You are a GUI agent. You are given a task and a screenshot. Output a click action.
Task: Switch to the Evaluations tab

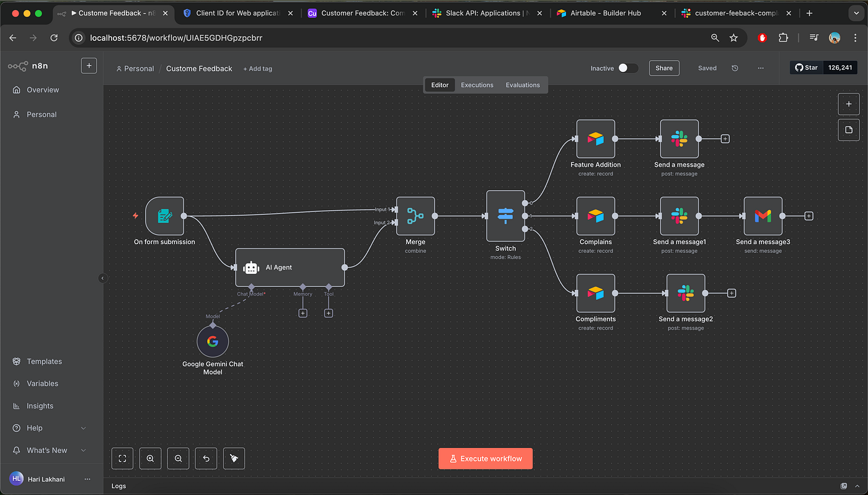[x=523, y=85]
